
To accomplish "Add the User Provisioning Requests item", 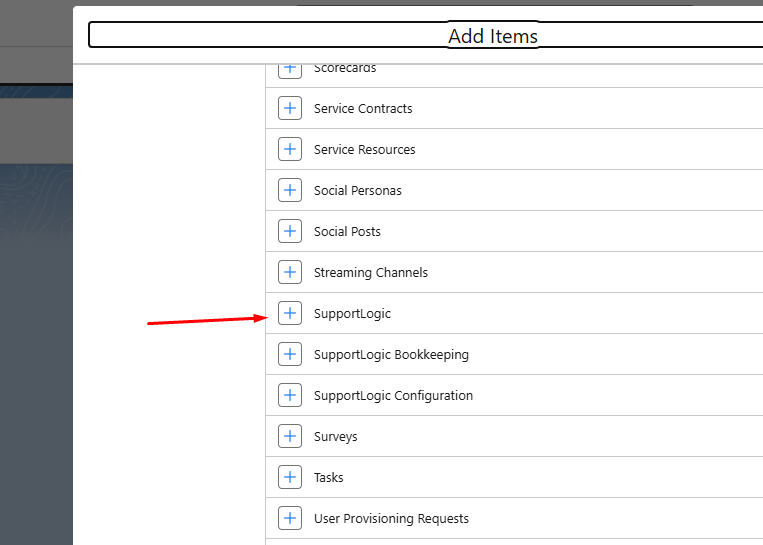I will point(290,518).
